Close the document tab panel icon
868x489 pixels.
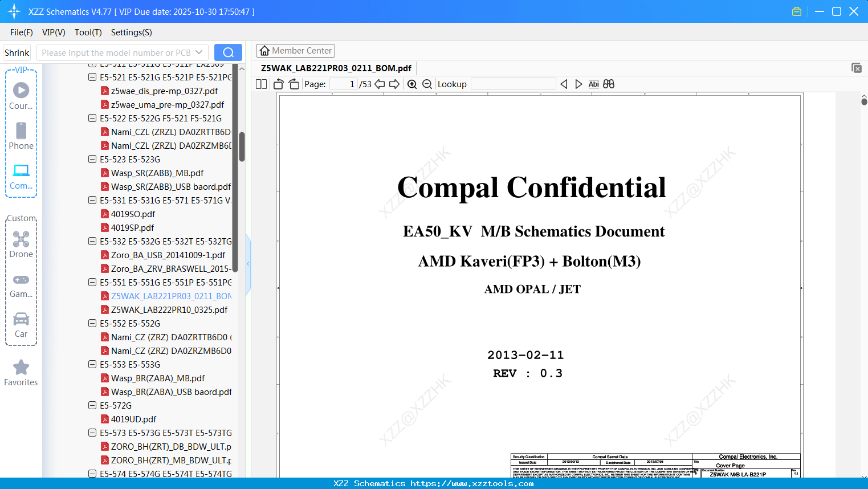pyautogui.click(x=856, y=68)
